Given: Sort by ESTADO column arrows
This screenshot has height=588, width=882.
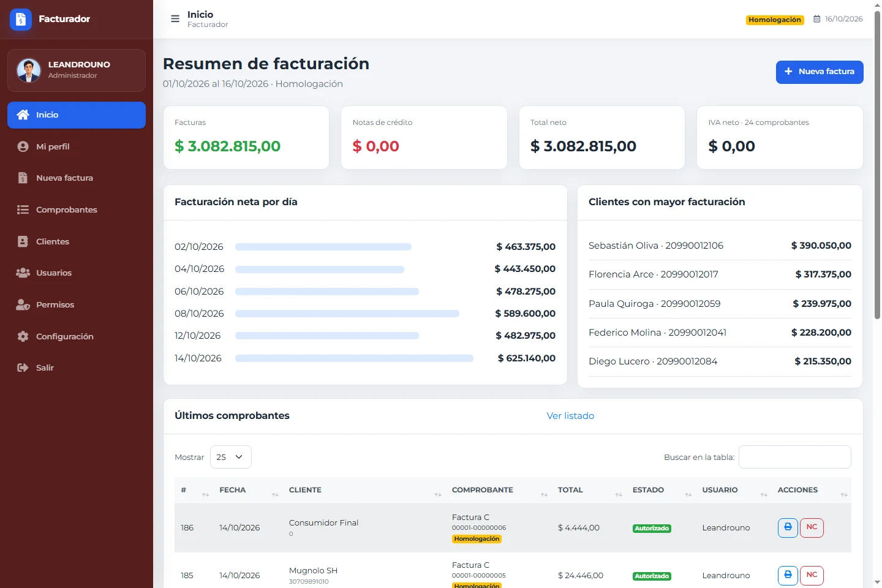Looking at the screenshot, I should (688, 494).
